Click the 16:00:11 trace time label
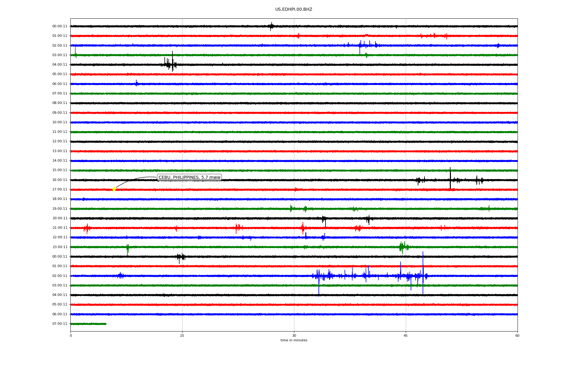 tap(60, 180)
